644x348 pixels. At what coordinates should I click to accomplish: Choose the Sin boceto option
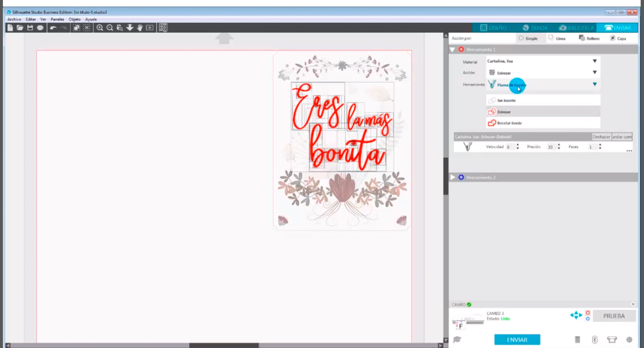click(x=543, y=100)
